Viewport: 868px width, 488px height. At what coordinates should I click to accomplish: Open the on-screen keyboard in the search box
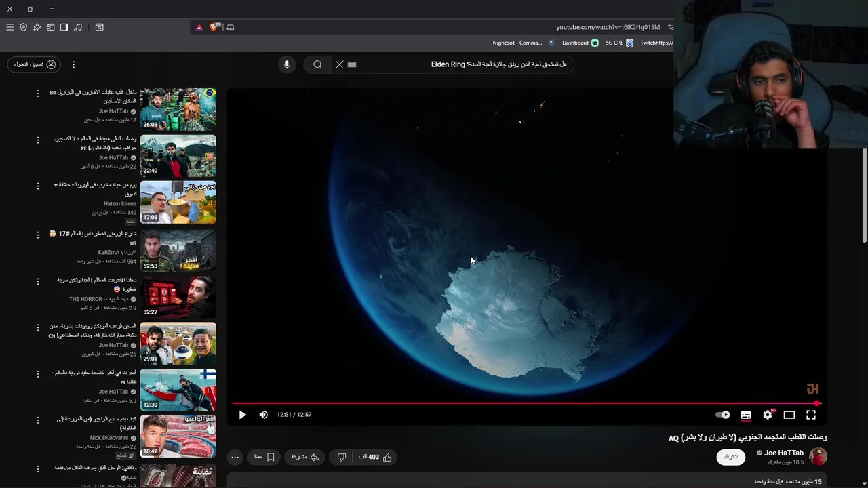tap(351, 64)
